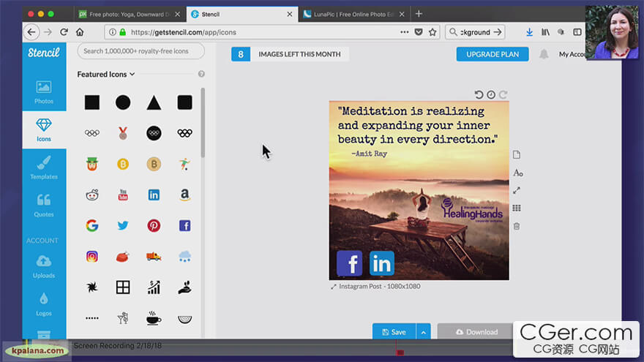Open the canvas resize arrows tool
This screenshot has height=362, width=644.
click(517, 190)
